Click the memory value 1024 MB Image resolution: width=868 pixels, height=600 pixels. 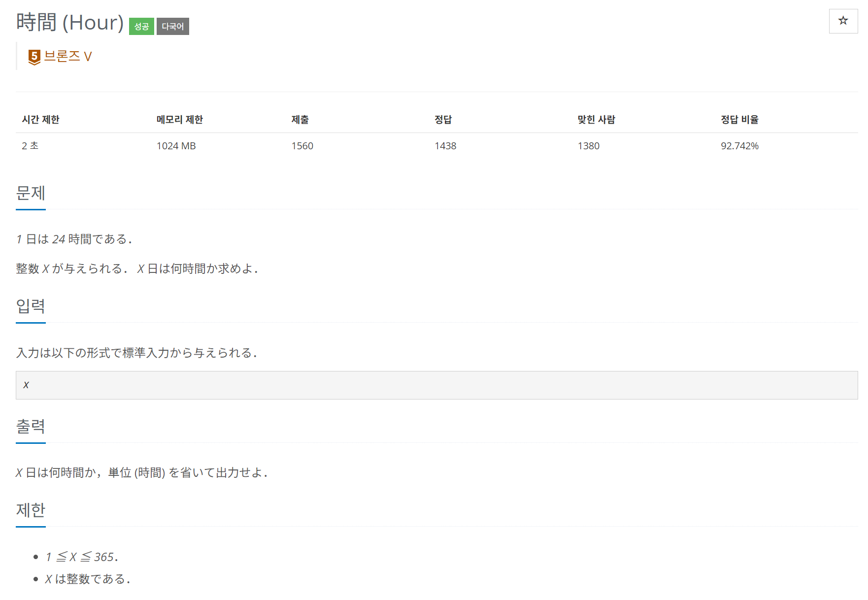(x=176, y=146)
